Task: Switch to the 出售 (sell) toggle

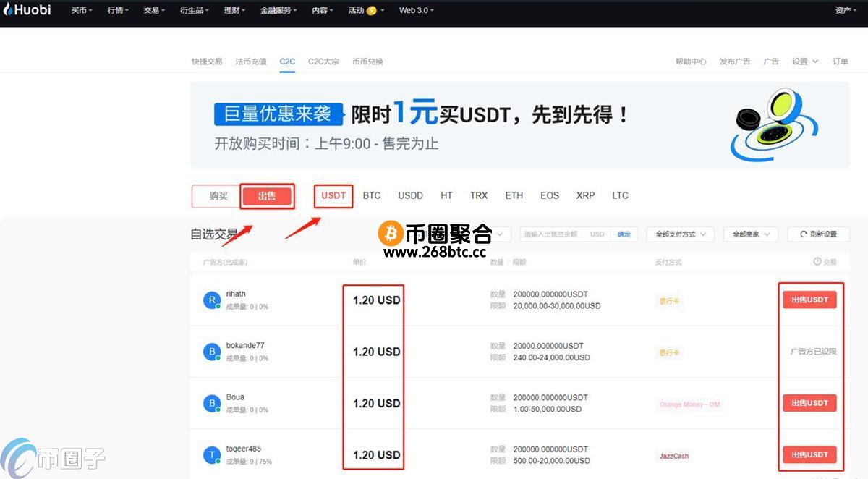Action: pyautogui.click(x=267, y=196)
